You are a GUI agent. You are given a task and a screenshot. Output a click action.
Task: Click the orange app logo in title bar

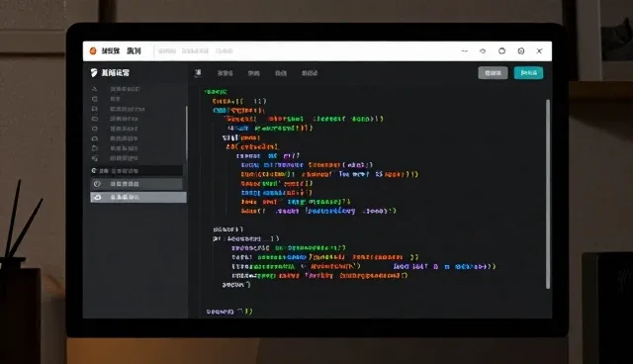(93, 50)
